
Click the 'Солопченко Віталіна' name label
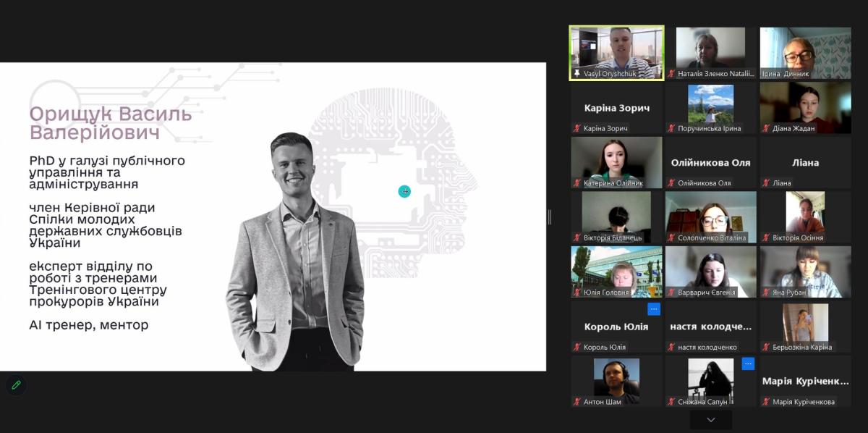point(712,237)
